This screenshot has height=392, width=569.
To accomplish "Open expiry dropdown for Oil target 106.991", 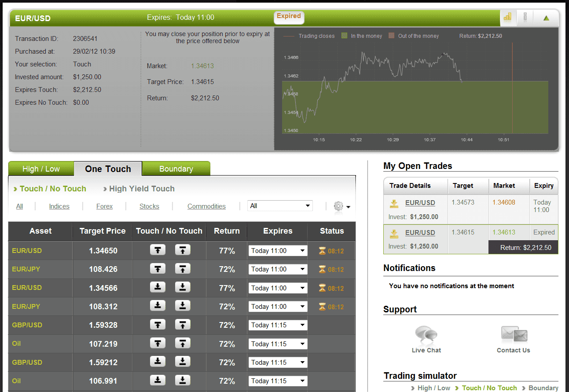I will pos(278,381).
